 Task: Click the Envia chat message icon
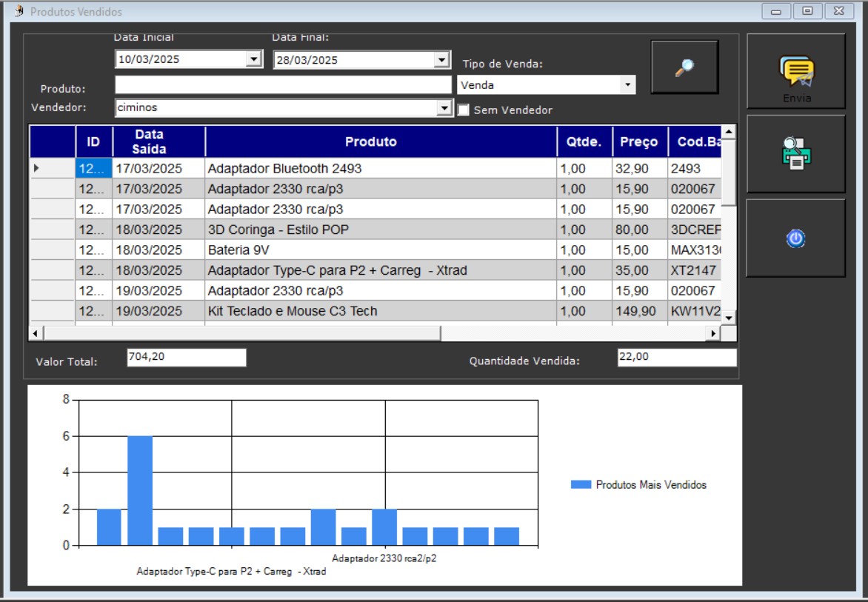coord(796,72)
